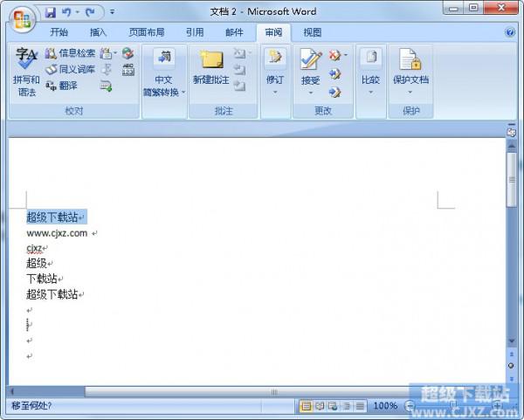Click the horizontal scrollbar left arrow
The width and height of the screenshot is (524, 420).
[x=12, y=392]
